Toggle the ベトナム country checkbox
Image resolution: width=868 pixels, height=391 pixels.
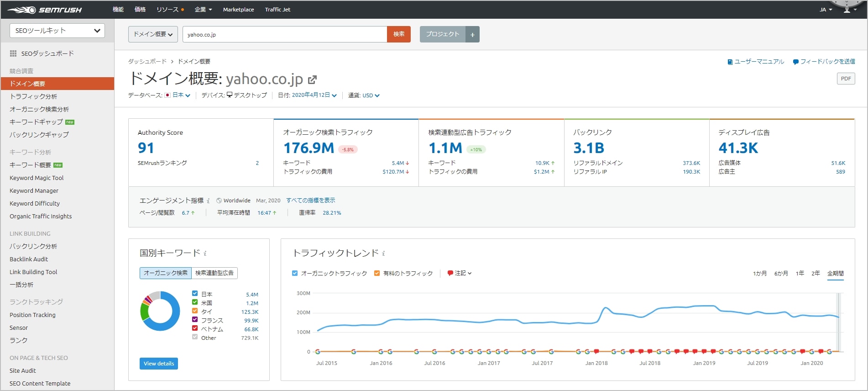(195, 328)
